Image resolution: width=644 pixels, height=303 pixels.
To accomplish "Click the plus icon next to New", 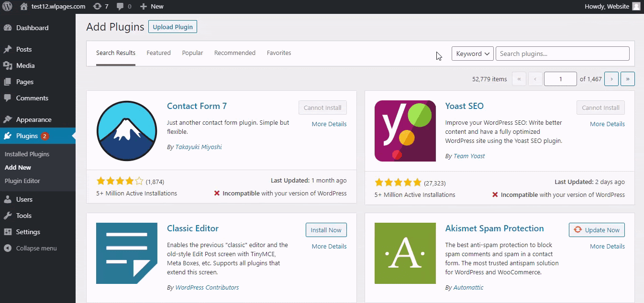I will pyautogui.click(x=144, y=6).
